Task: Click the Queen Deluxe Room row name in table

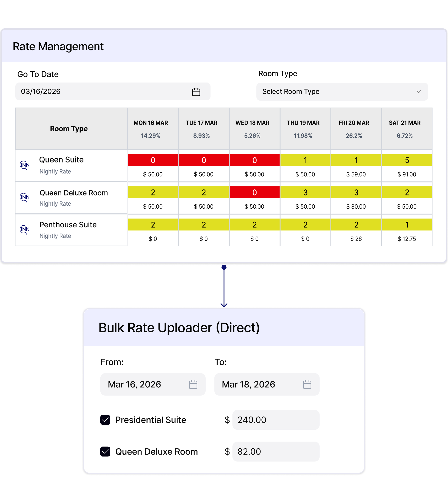Action: pos(74,193)
